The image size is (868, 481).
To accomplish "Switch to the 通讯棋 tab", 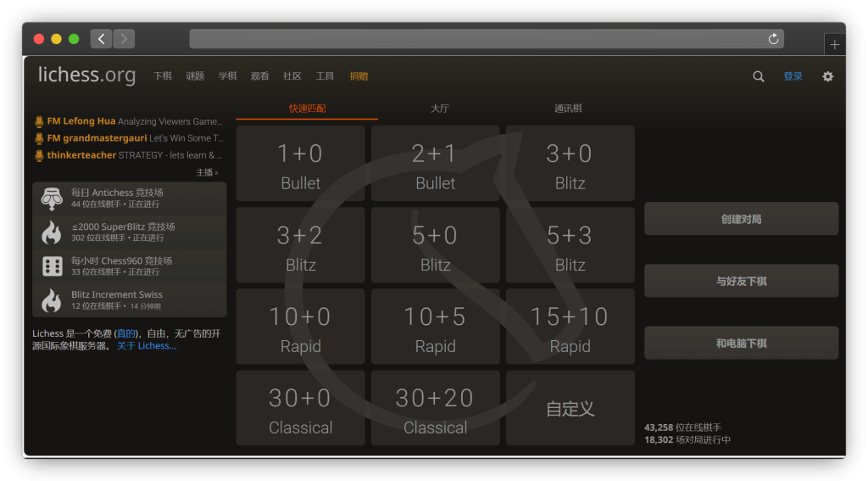I will 568,109.
